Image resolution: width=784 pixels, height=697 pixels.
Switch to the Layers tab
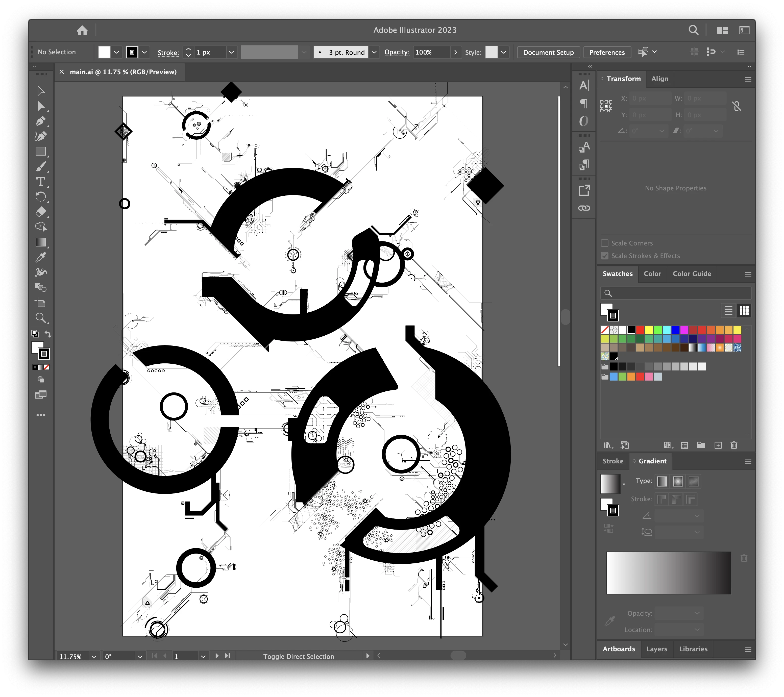click(x=657, y=649)
